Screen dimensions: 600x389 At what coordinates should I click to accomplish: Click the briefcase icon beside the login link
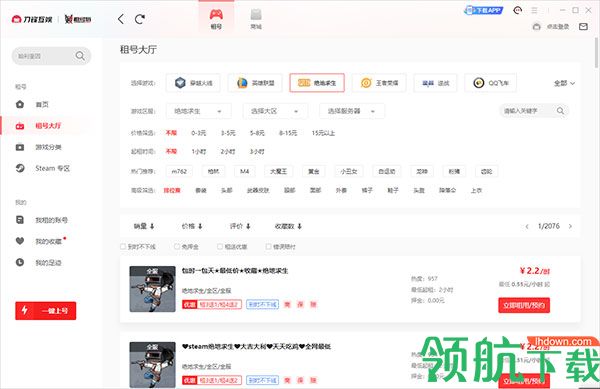click(x=536, y=27)
